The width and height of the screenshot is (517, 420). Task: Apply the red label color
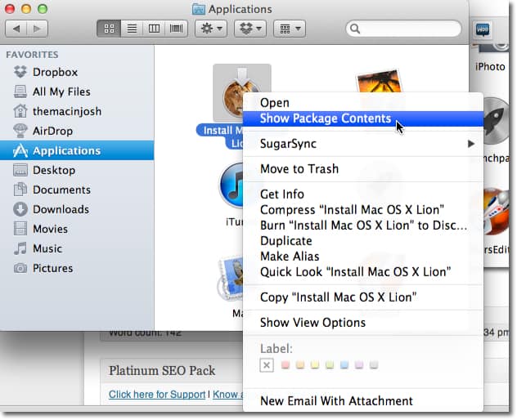click(285, 364)
